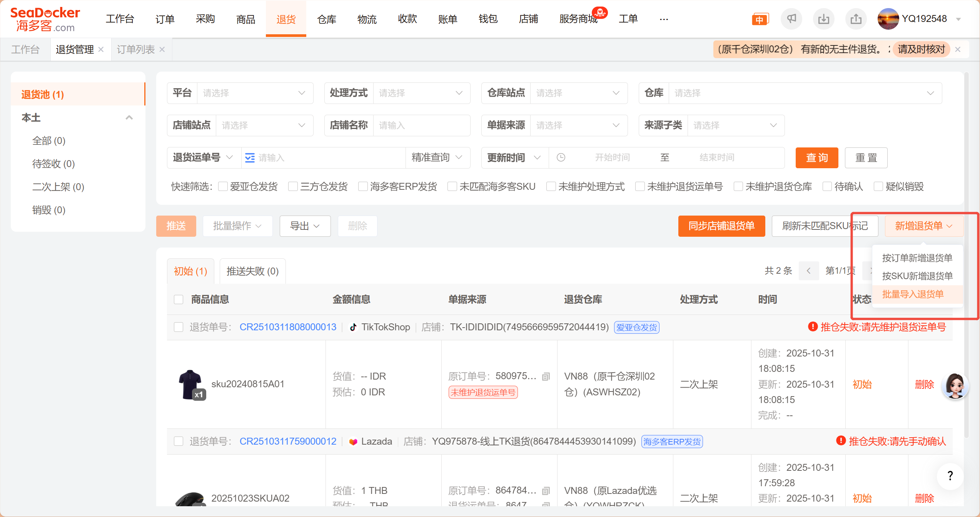Click the language switch 中 icon
This screenshot has width=980, height=517.
[x=760, y=19]
